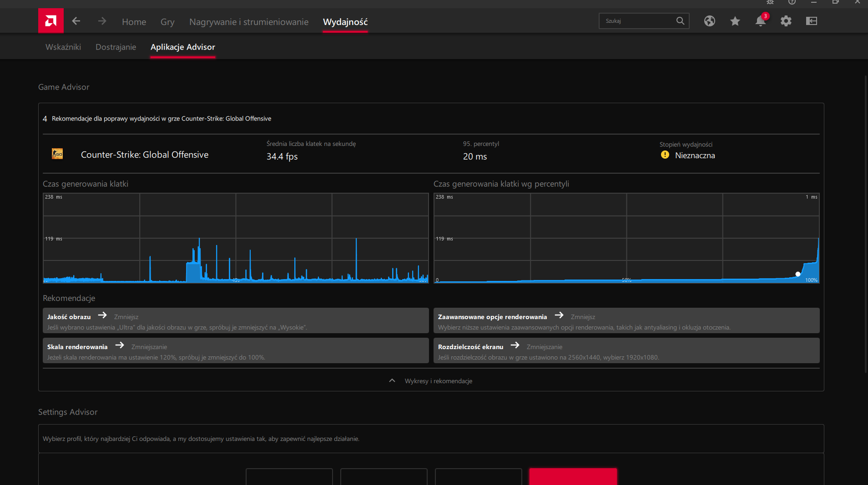Open the Jakość obrazu recommendation
Image resolution: width=868 pixels, height=485 pixels.
pos(236,321)
